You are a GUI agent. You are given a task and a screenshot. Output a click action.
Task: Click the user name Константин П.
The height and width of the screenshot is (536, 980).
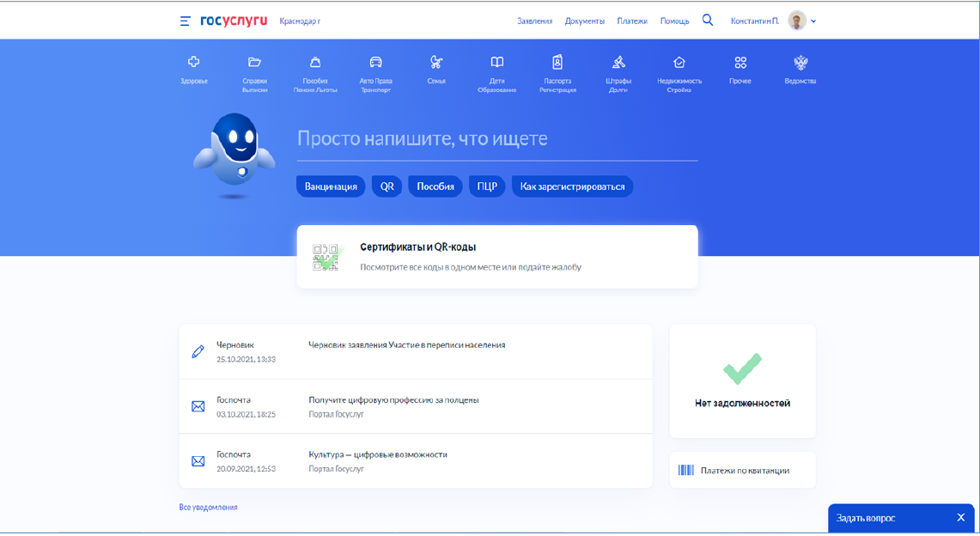(755, 21)
